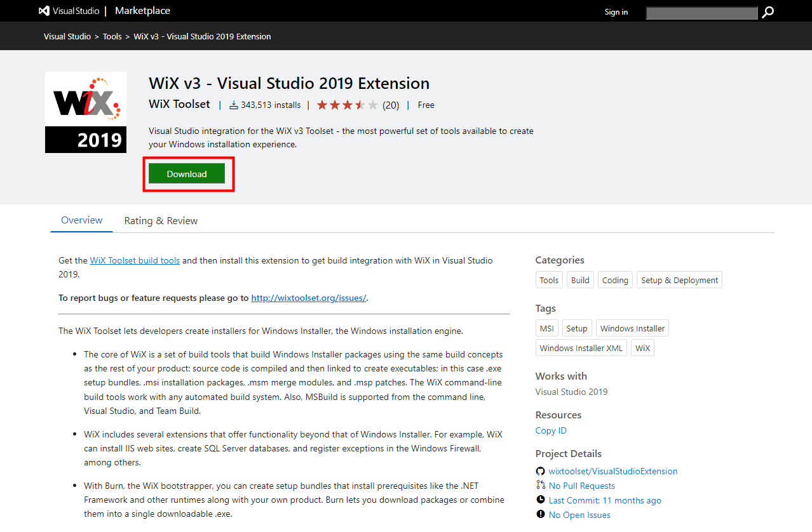
Task: Click the GitHub icon beside wixtoolset repository
Action: 541,471
